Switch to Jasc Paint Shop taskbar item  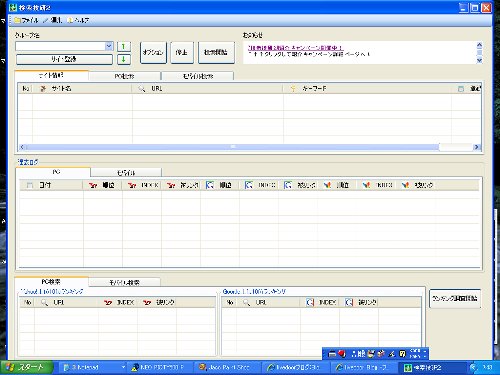click(228, 368)
